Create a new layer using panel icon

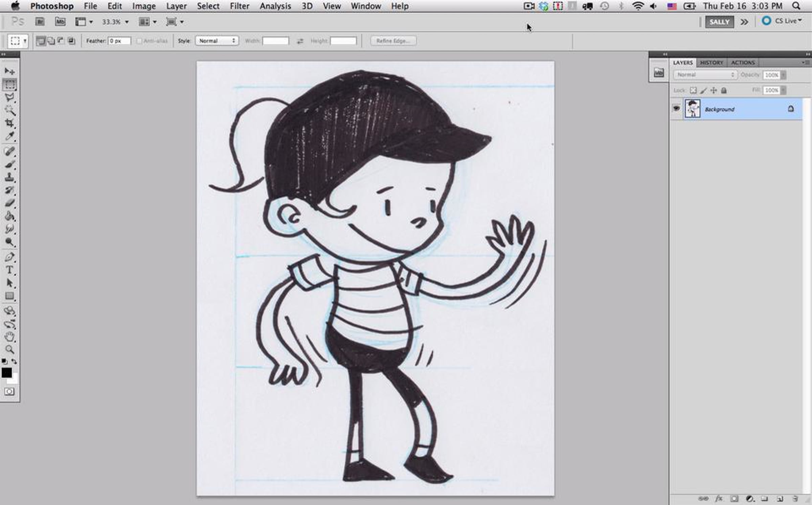tap(780, 499)
